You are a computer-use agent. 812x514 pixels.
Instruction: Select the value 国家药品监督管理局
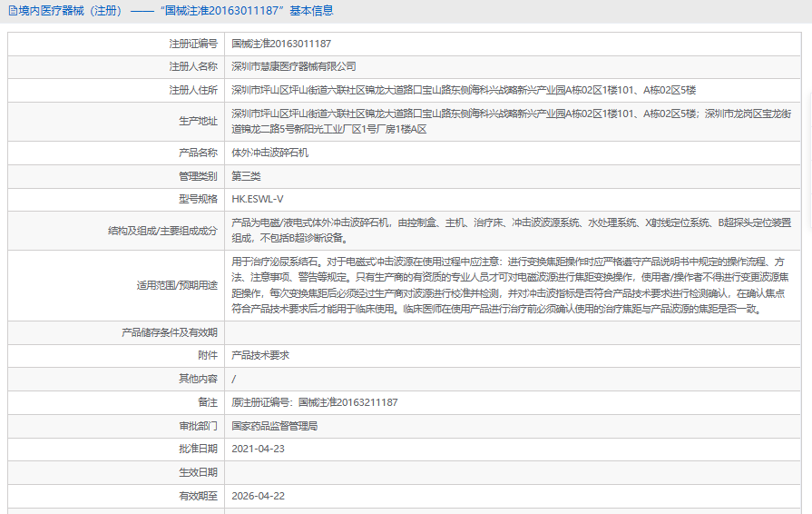[x=275, y=427]
